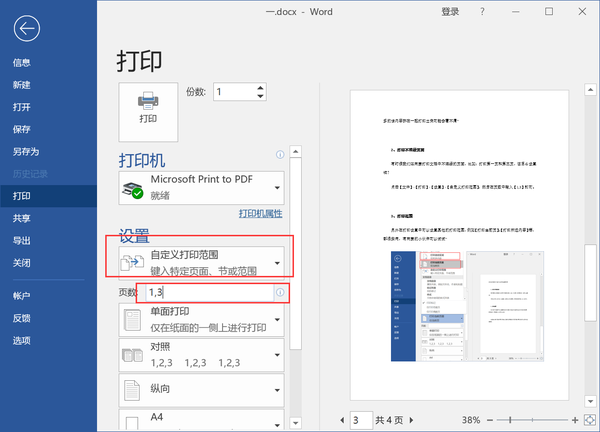Select 导出 in the sidebar menu
The width and height of the screenshot is (600, 432).
pyautogui.click(x=21, y=241)
